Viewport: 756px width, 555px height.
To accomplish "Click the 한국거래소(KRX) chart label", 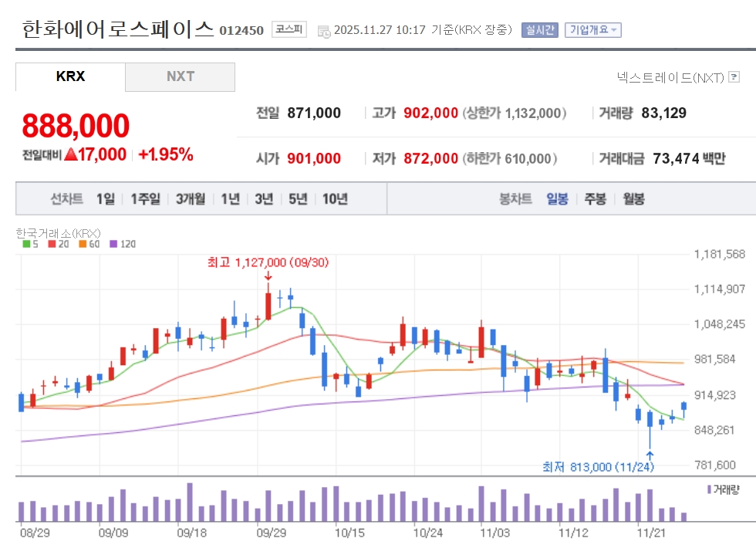I will [x=59, y=234].
